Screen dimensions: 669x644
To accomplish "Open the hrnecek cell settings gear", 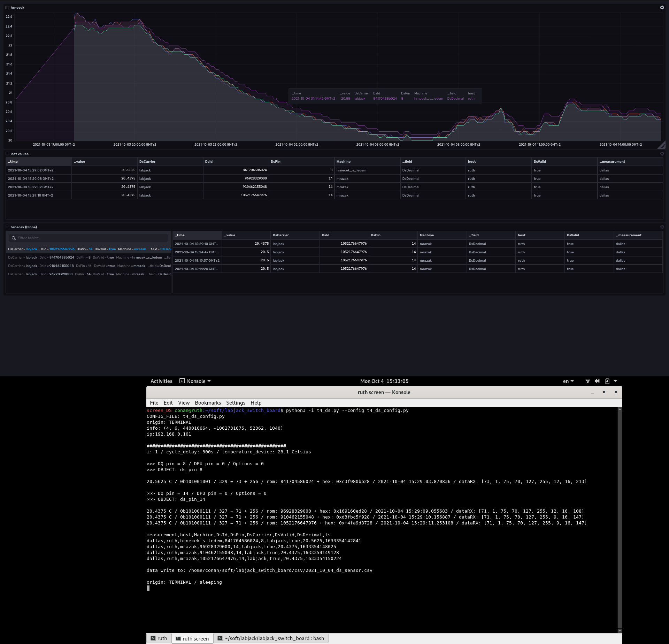I will (662, 7).
